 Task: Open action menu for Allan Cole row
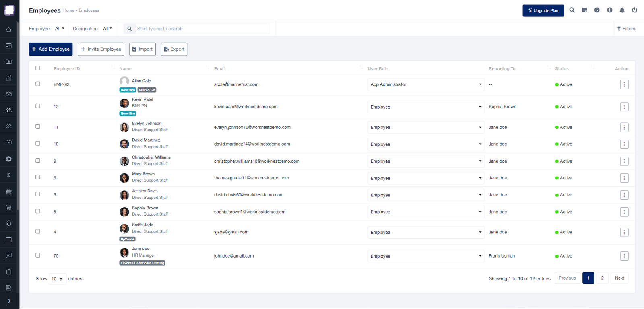point(624,84)
